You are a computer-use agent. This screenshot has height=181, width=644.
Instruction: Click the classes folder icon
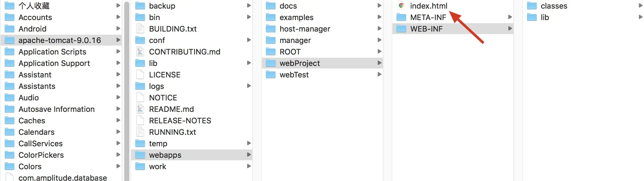point(532,6)
